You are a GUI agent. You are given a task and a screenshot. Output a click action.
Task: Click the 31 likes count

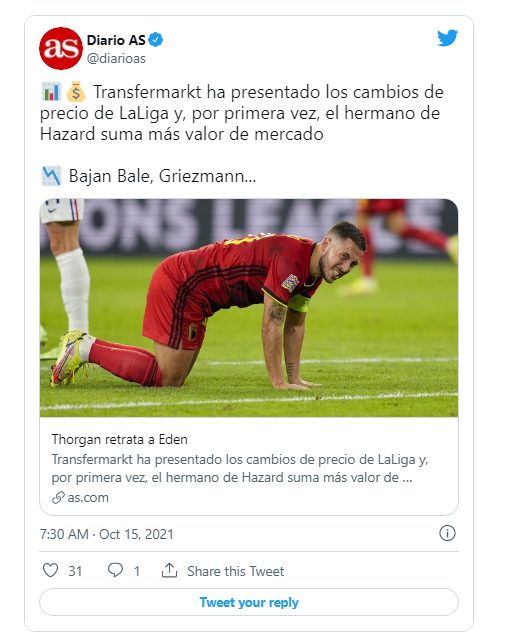tap(75, 571)
